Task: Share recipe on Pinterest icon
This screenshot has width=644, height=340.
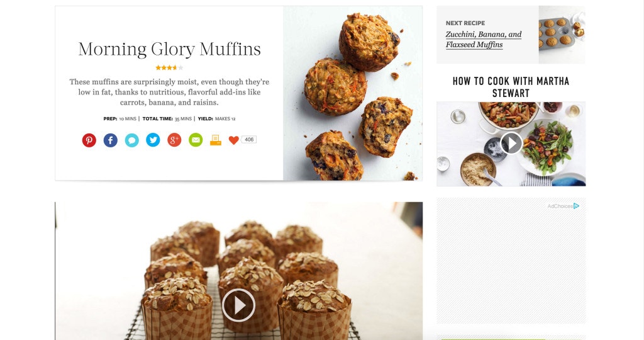Action: click(x=89, y=140)
